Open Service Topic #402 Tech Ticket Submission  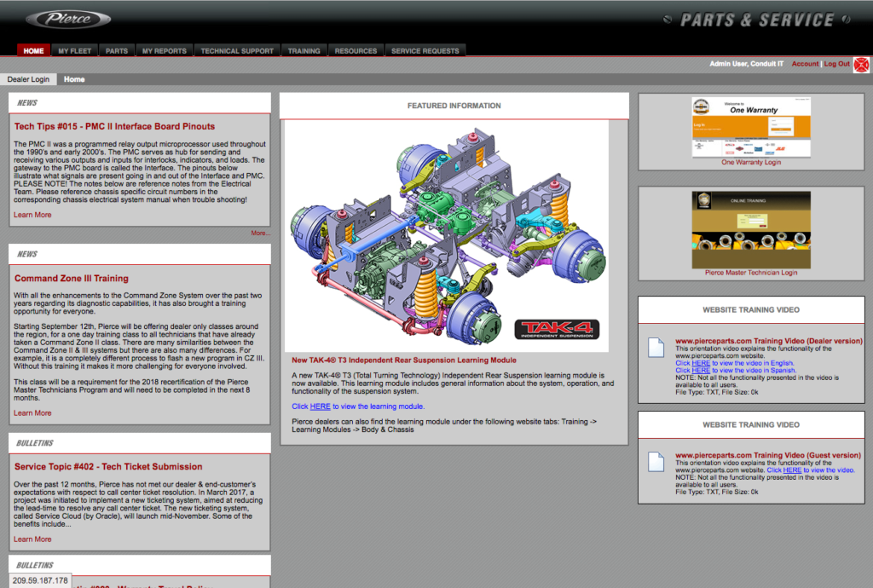[x=108, y=467]
